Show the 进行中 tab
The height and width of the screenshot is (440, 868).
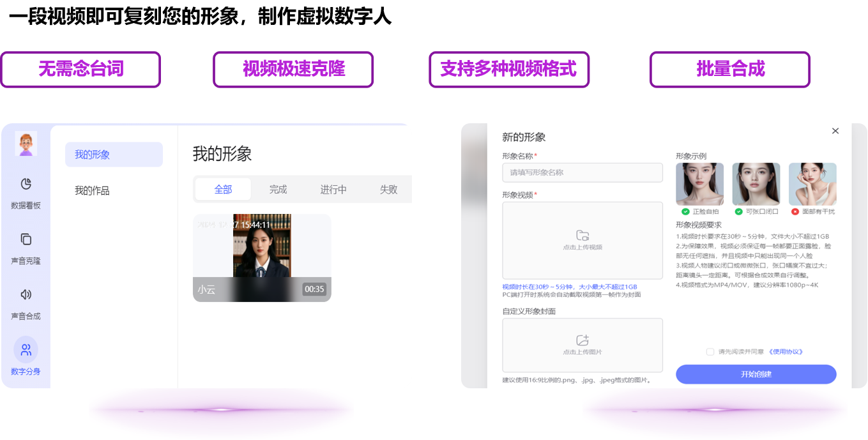(x=333, y=190)
